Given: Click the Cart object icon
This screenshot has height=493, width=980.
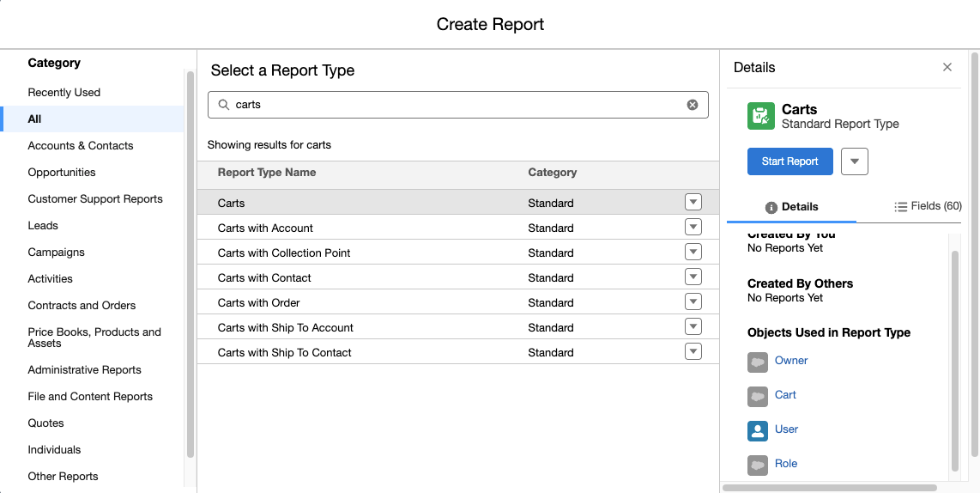Looking at the screenshot, I should point(758,397).
